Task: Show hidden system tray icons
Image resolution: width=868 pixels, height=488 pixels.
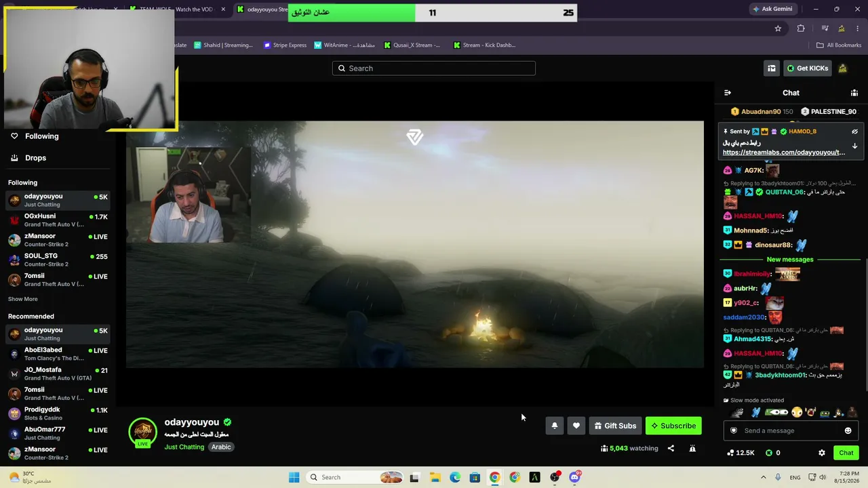Action: (x=763, y=477)
